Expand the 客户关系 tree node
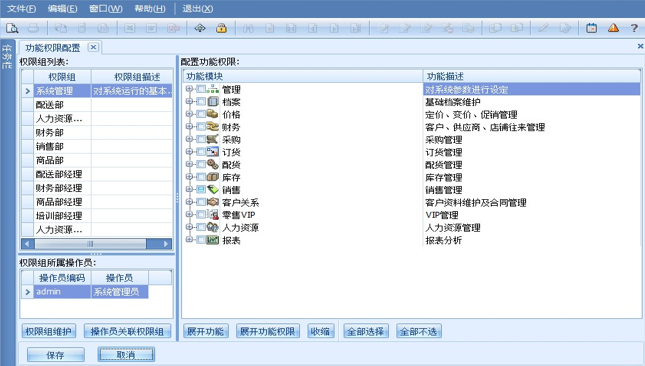The width and height of the screenshot is (645, 366). pyautogui.click(x=189, y=202)
